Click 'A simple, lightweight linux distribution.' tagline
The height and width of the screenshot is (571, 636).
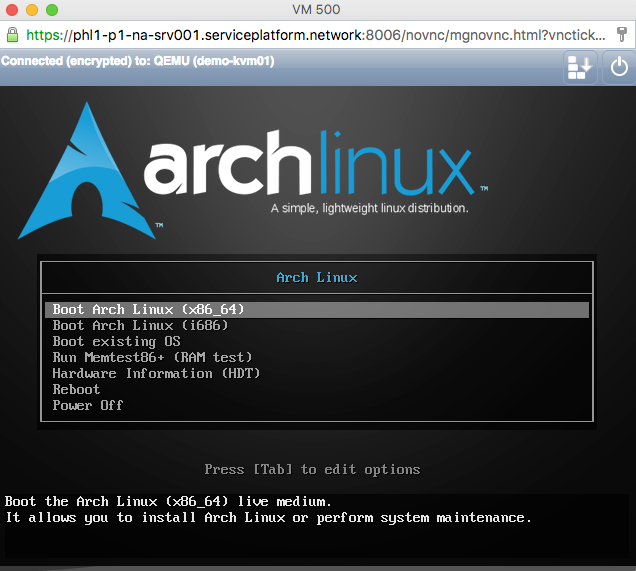click(x=370, y=208)
